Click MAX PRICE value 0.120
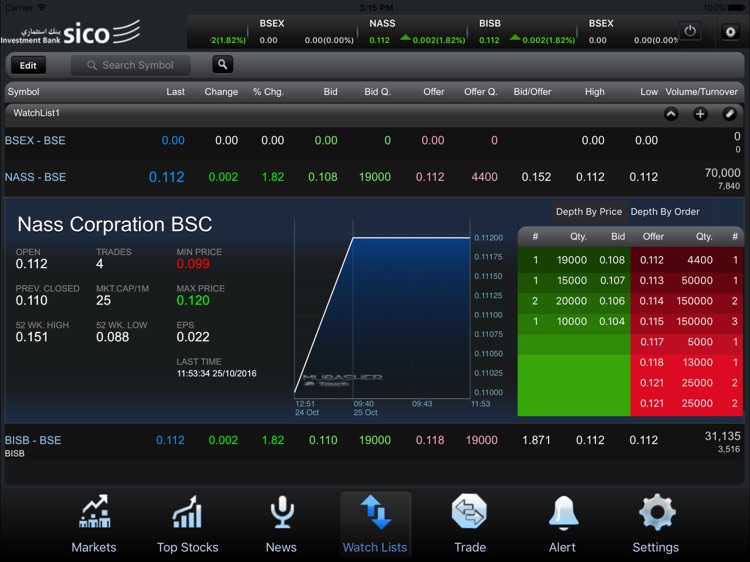 pyautogui.click(x=193, y=300)
